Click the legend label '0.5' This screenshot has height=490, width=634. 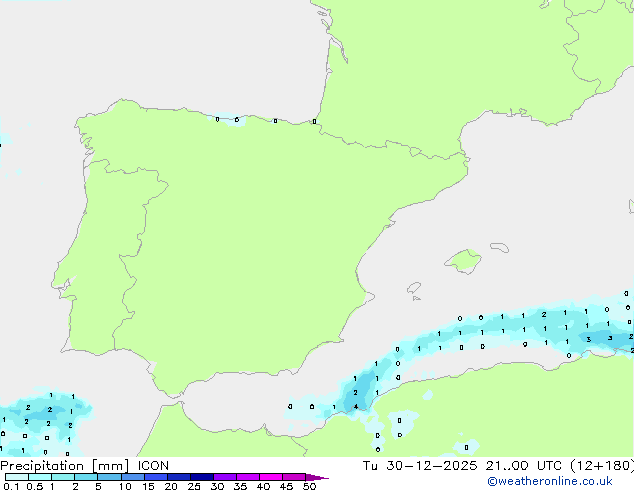coord(35,486)
